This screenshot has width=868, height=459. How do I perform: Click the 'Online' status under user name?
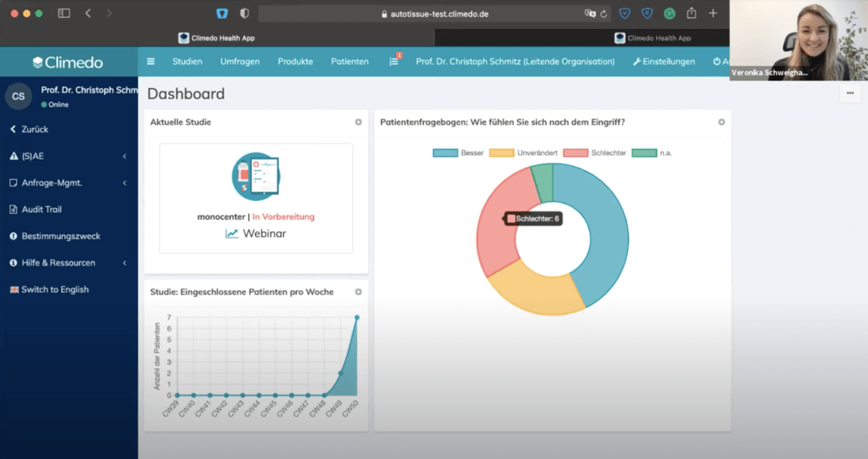coord(55,104)
